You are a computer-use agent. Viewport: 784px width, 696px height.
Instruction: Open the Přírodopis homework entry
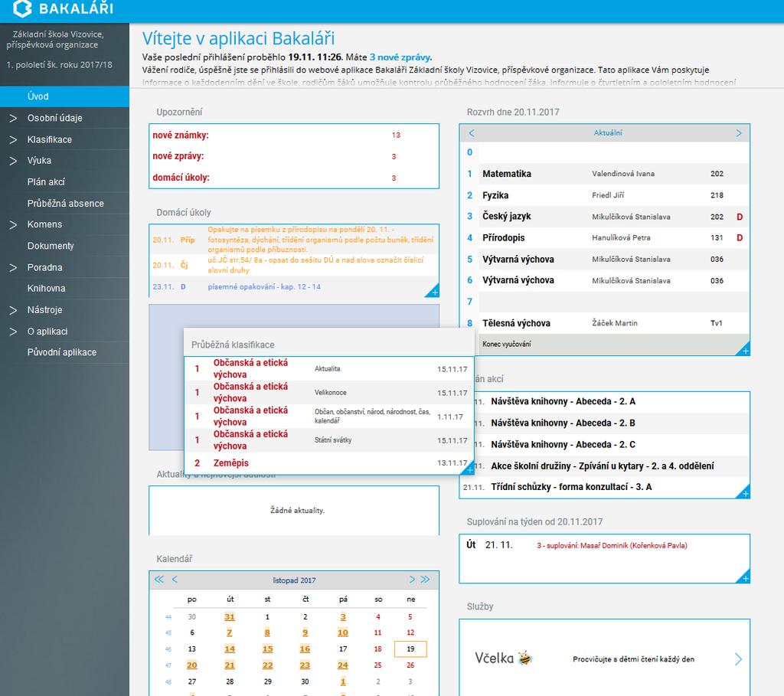[294, 240]
